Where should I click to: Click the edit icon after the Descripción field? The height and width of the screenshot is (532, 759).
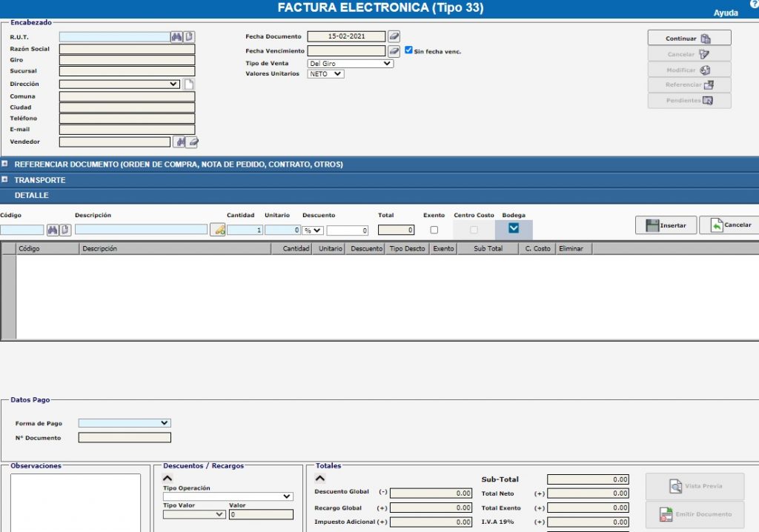pos(218,230)
